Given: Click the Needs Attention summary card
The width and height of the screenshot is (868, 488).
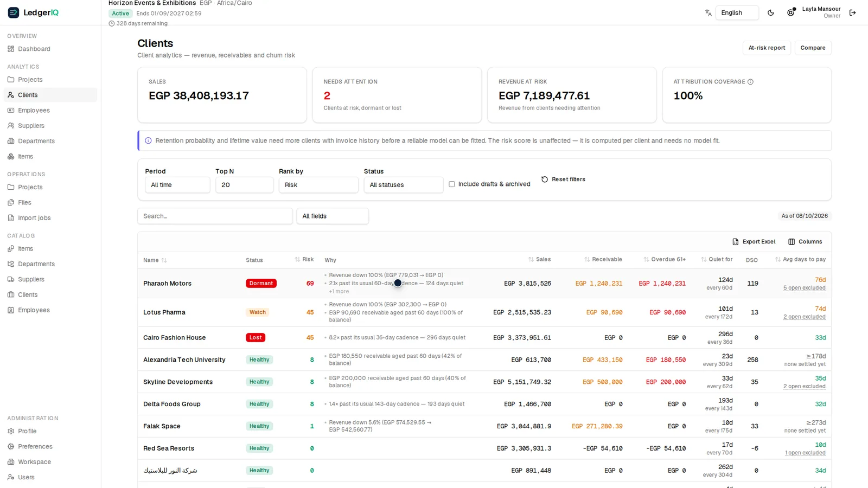Looking at the screenshot, I should point(397,95).
